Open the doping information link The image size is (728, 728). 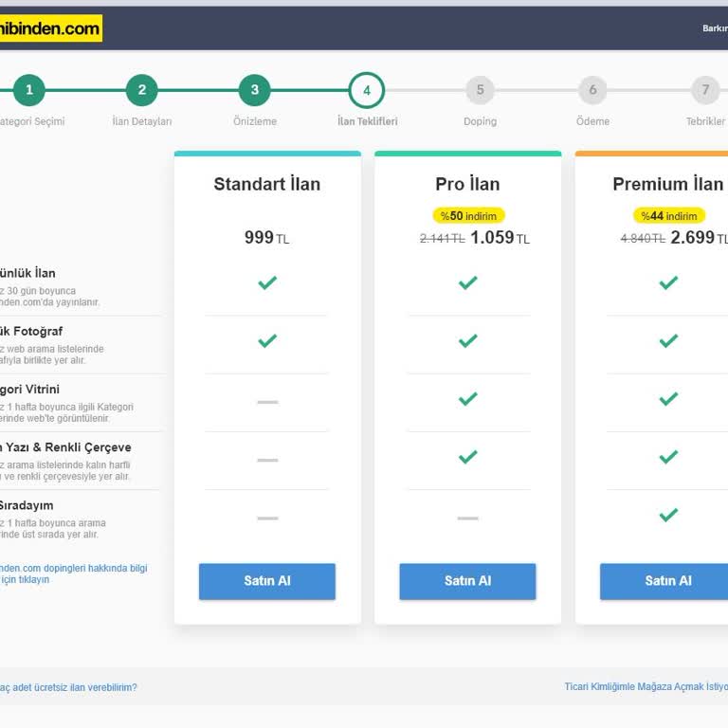[x=73, y=573]
